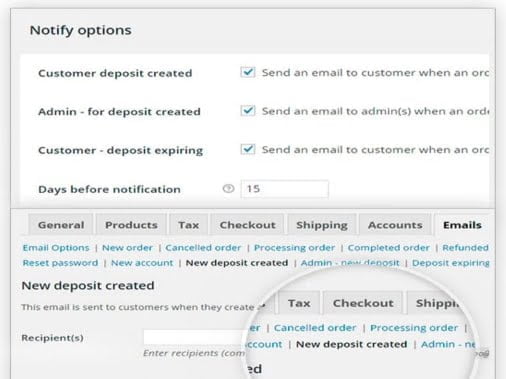The width and height of the screenshot is (506, 379).
Task: Click the Notify options heading
Action: tap(81, 30)
